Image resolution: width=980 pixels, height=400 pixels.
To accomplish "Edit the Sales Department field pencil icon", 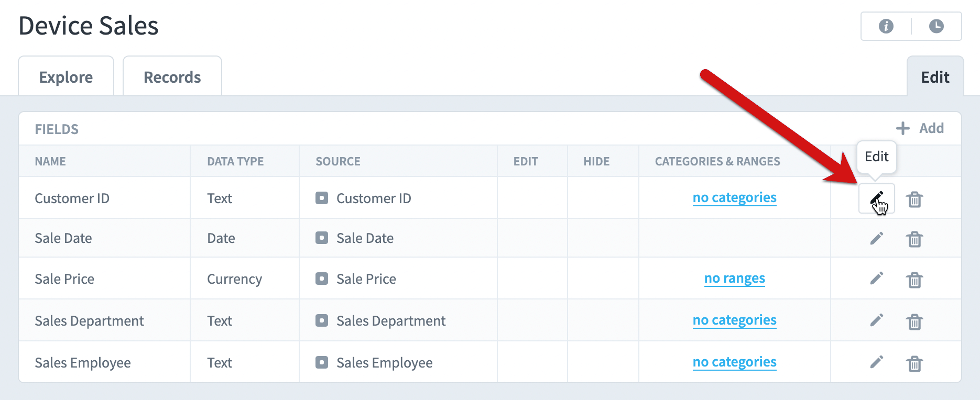I will pyautogui.click(x=877, y=320).
